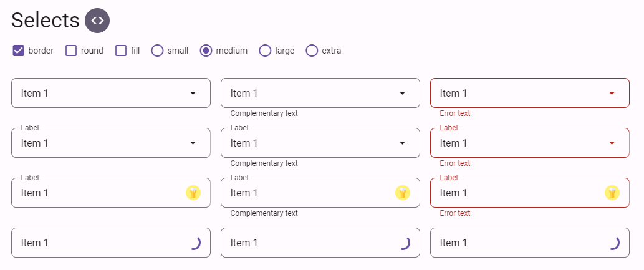Viewport: 644px width, 270px height.
Task: Choose the extra size radio option
Action: point(312,51)
